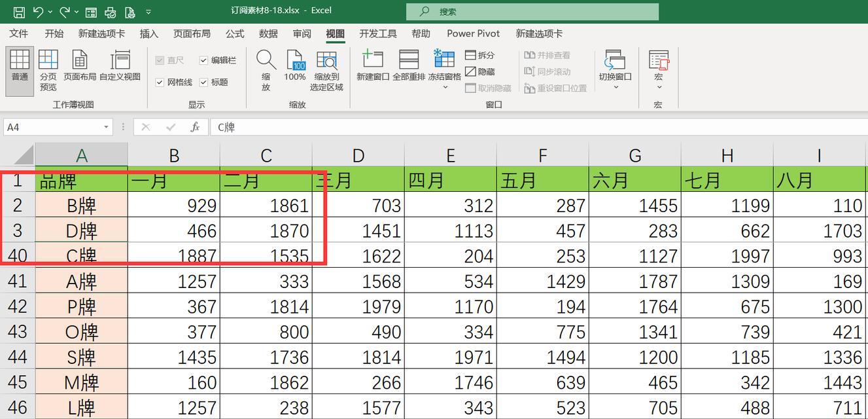Click the 搜索 search box
Image resolution: width=868 pixels, height=419 pixels.
532,12
